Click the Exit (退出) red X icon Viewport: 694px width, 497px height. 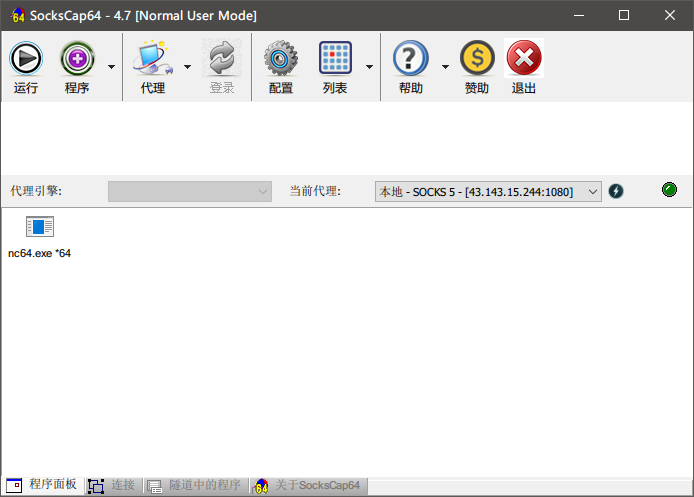click(524, 58)
